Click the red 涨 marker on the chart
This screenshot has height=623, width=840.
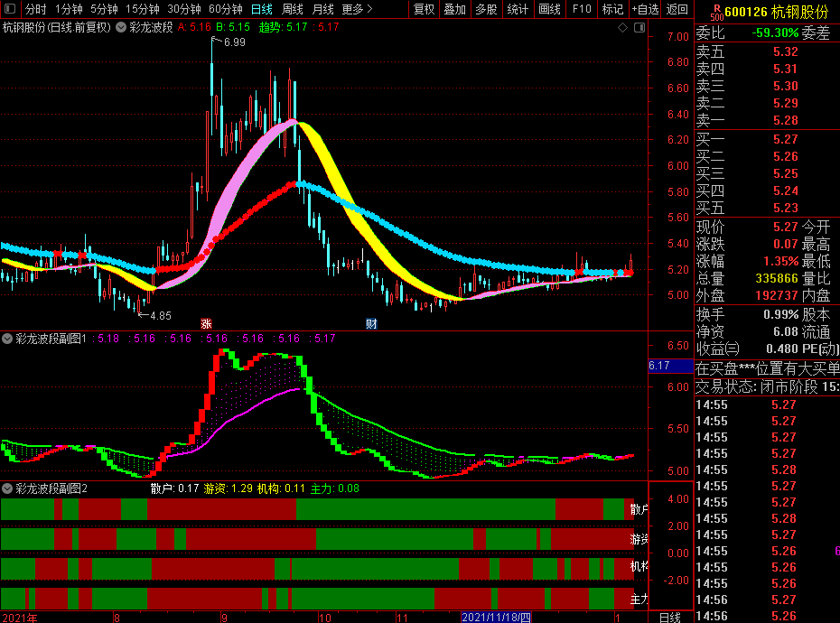pyautogui.click(x=206, y=322)
